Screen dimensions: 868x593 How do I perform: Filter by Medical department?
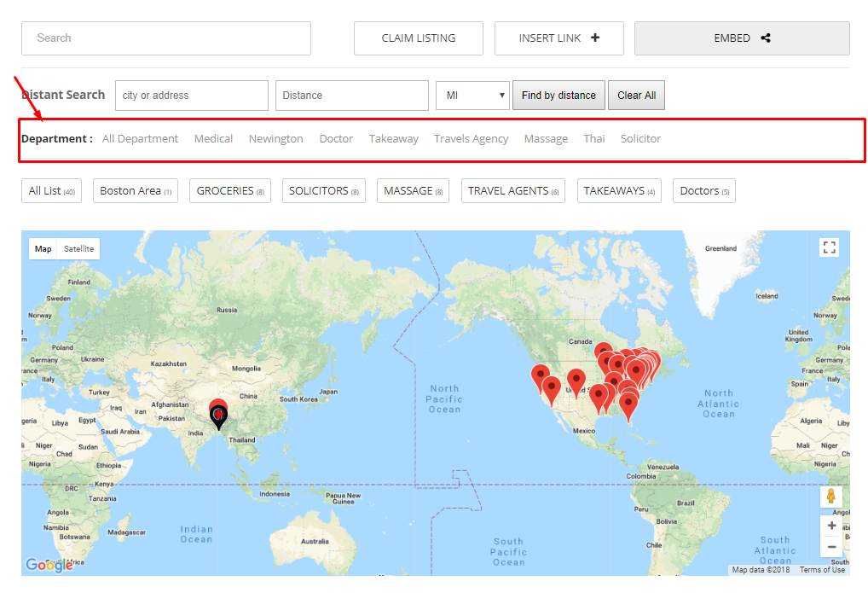click(x=213, y=138)
